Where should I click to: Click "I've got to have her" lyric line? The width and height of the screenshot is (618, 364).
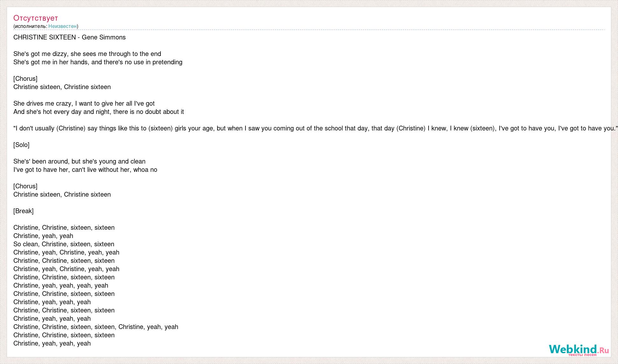pyautogui.click(x=85, y=170)
